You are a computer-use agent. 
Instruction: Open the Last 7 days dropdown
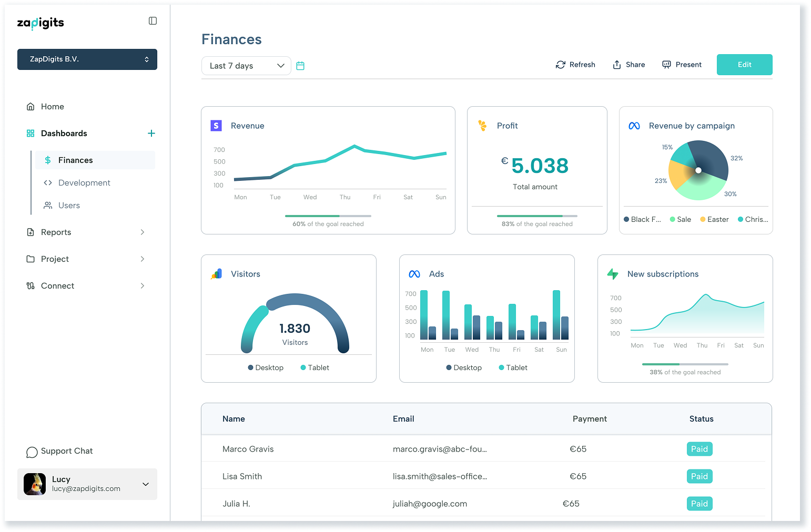tap(246, 66)
